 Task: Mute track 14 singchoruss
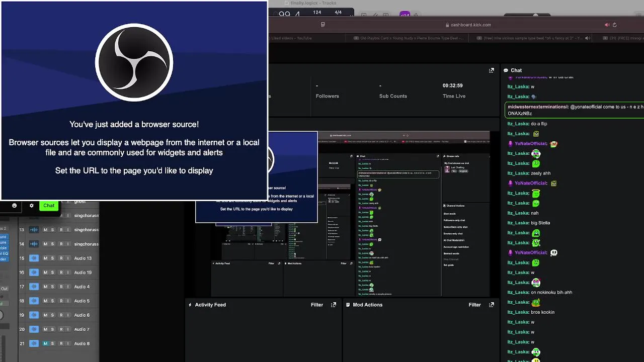point(45,244)
